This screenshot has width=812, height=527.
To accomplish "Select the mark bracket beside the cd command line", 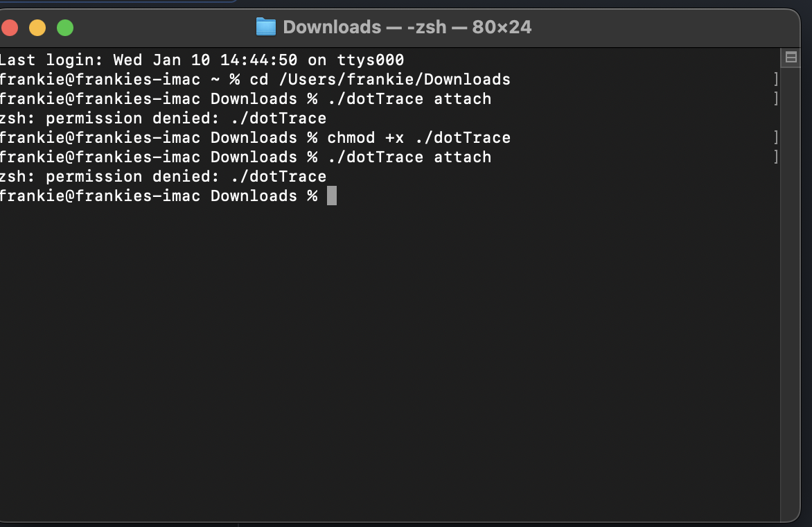I will (776, 79).
